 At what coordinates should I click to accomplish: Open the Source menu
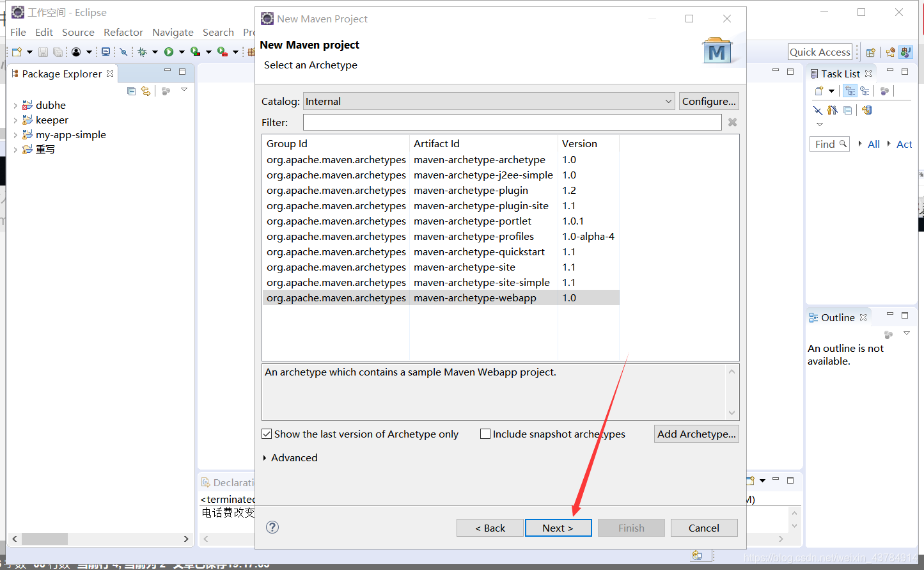pyautogui.click(x=78, y=32)
